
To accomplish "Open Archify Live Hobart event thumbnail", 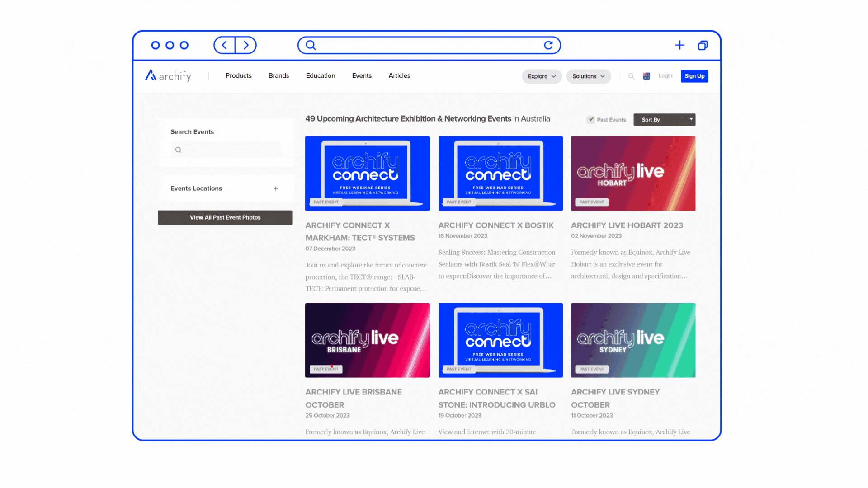I will [633, 174].
